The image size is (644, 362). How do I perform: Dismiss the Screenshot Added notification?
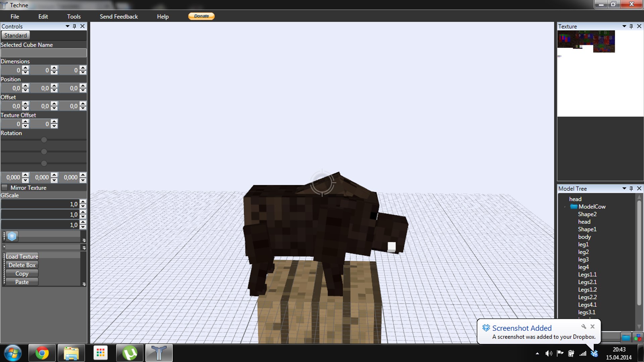point(593,326)
